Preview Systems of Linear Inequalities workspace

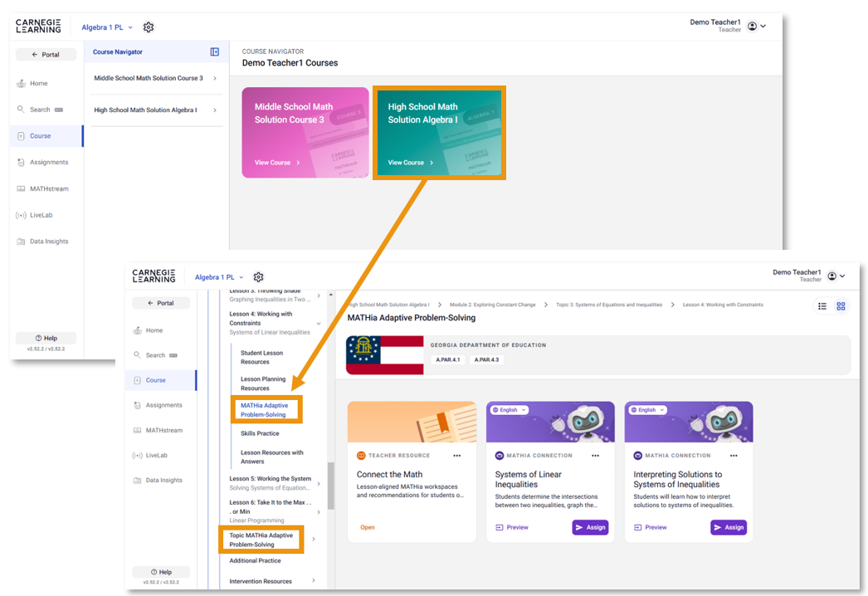coord(512,527)
